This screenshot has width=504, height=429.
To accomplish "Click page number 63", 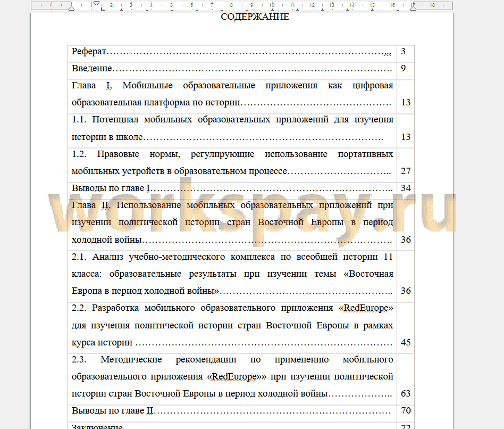I will point(406,393).
